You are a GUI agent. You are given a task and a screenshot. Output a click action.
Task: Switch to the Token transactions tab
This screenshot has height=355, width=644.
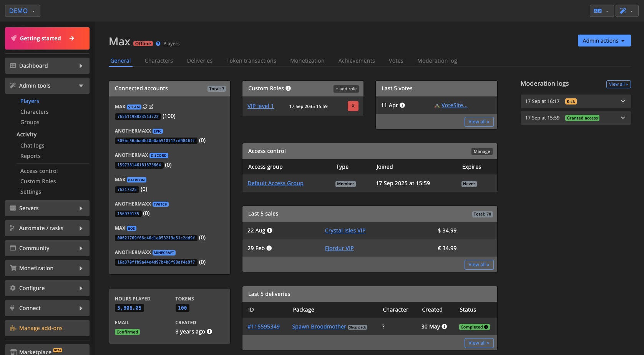tap(251, 61)
